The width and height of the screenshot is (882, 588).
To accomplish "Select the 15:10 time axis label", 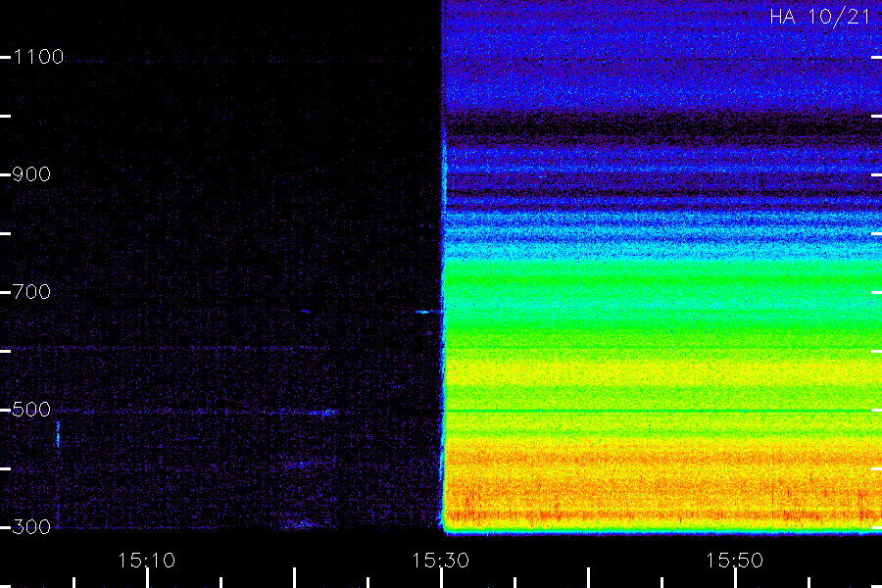I will 147,561.
